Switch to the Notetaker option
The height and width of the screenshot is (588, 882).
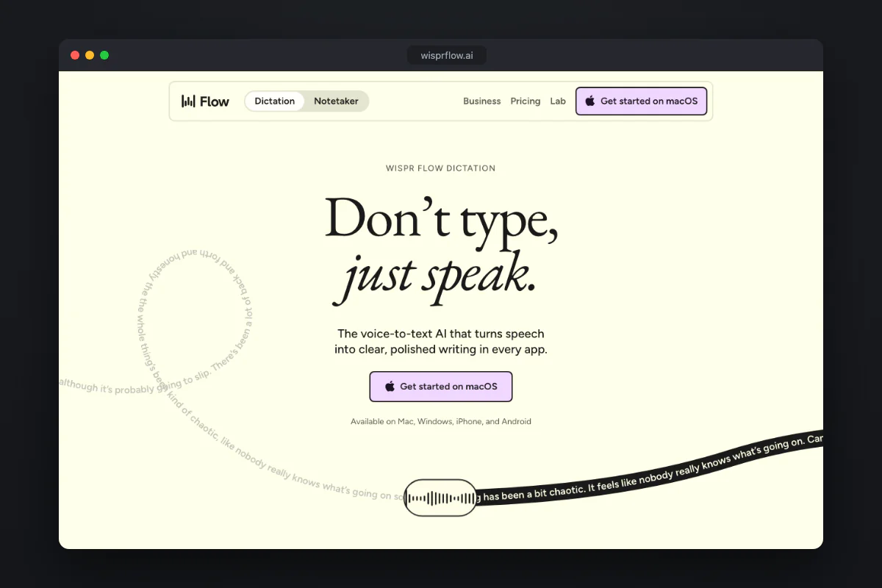pos(336,101)
